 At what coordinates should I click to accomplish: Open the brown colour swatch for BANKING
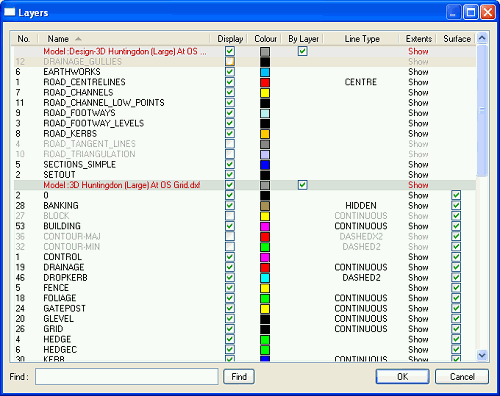[x=265, y=206]
